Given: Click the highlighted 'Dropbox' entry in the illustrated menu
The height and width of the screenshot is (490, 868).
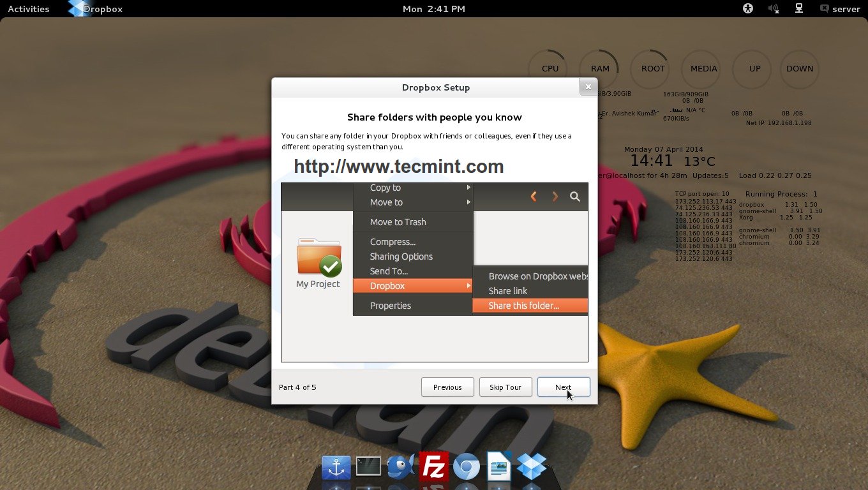Looking at the screenshot, I should (413, 286).
